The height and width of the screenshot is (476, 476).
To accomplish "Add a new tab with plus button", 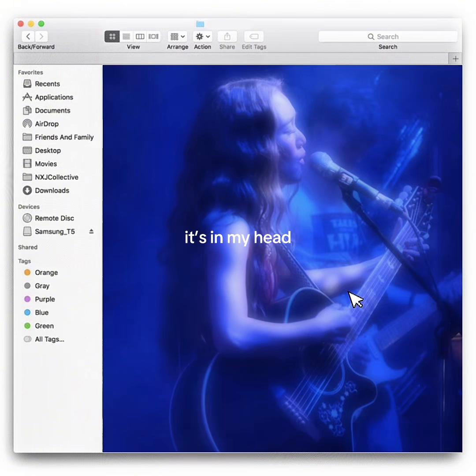I will coord(455,59).
